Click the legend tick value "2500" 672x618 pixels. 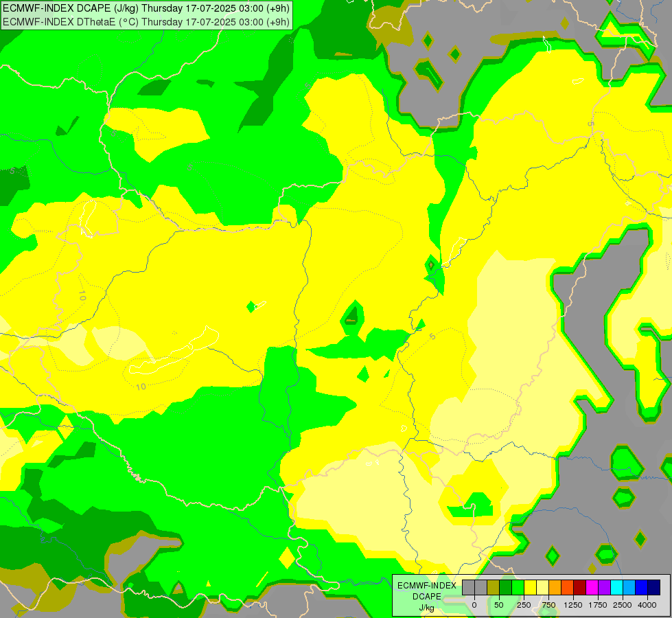click(623, 605)
